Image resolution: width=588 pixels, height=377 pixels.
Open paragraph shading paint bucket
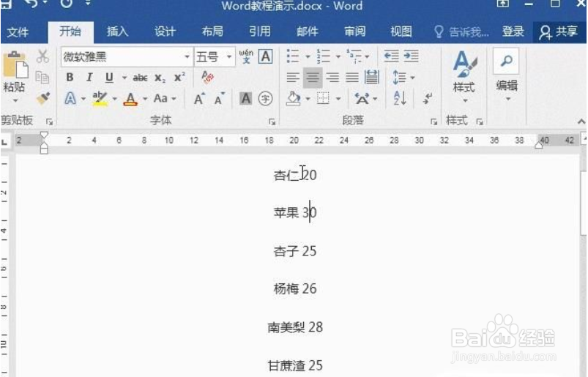(x=294, y=99)
